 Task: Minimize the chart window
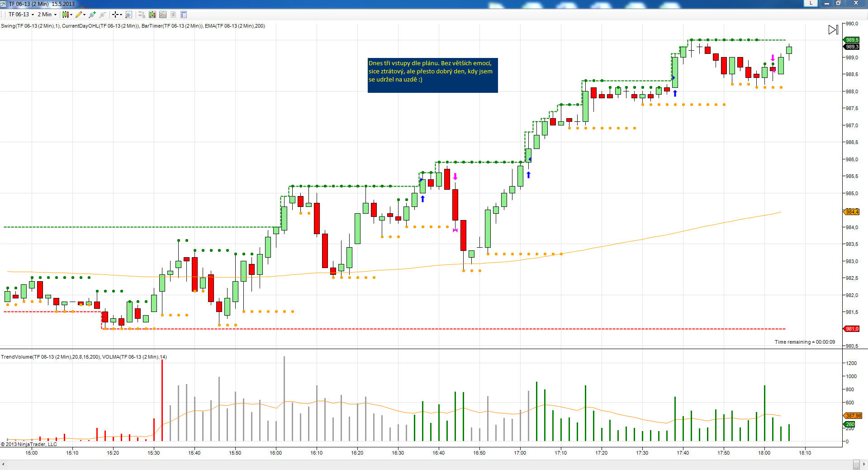(x=827, y=3)
